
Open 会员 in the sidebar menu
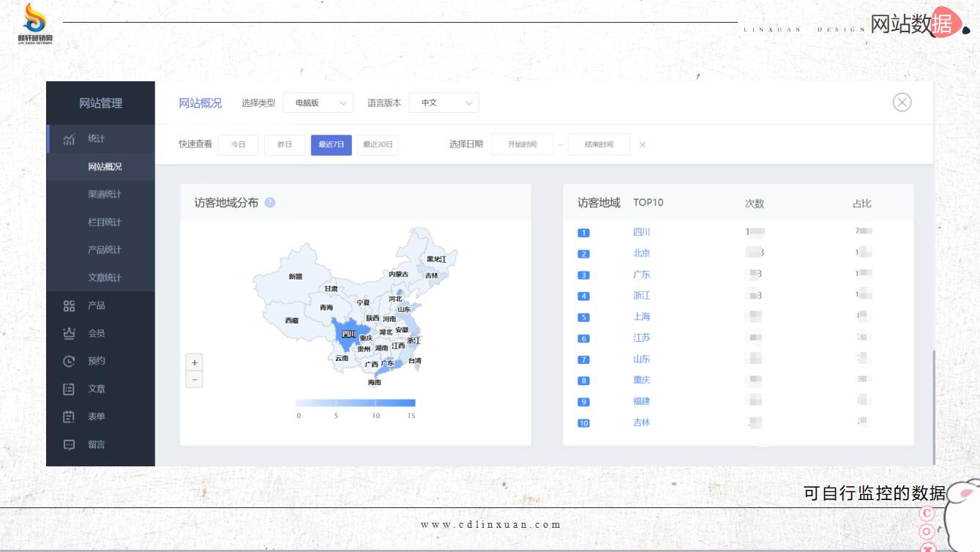point(100,334)
